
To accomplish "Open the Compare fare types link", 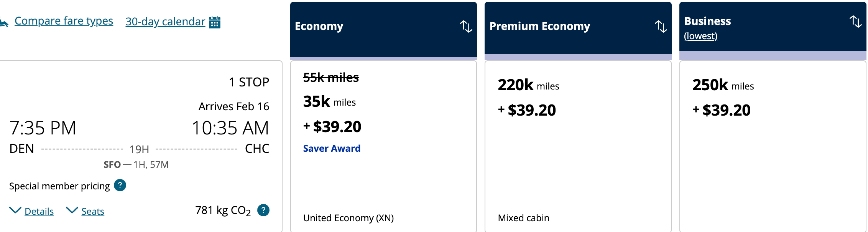I will 64,21.
